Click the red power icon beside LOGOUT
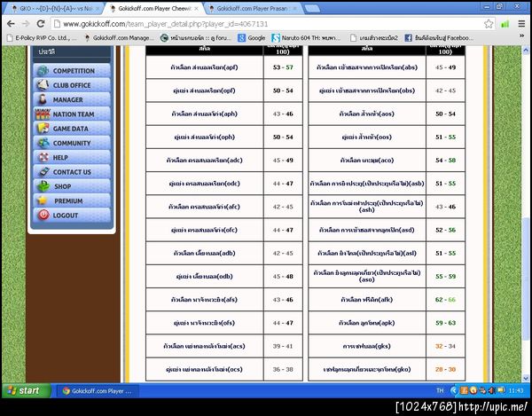This screenshot has width=532, height=416. click(43, 216)
